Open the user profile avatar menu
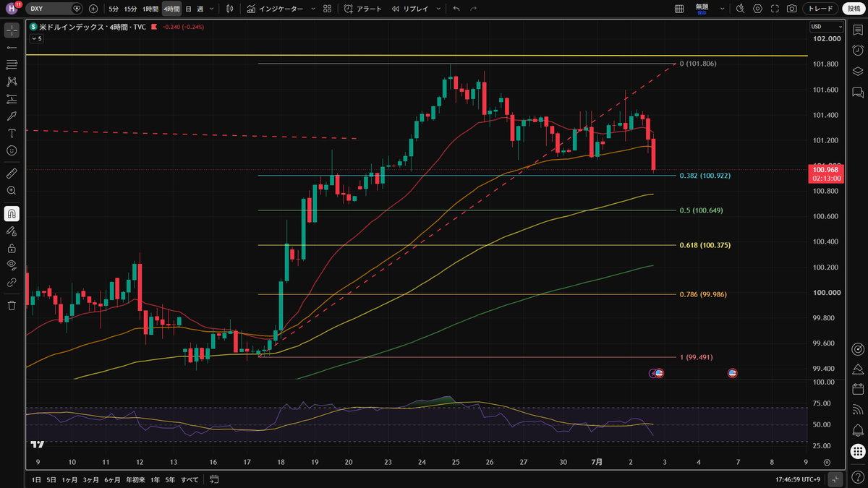868x488 pixels. pos(12,8)
